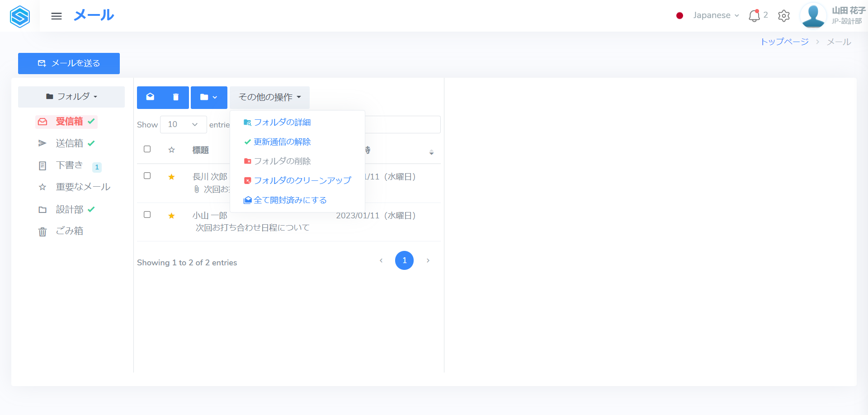Click the メールを送る button
The width and height of the screenshot is (868, 415).
(69, 63)
